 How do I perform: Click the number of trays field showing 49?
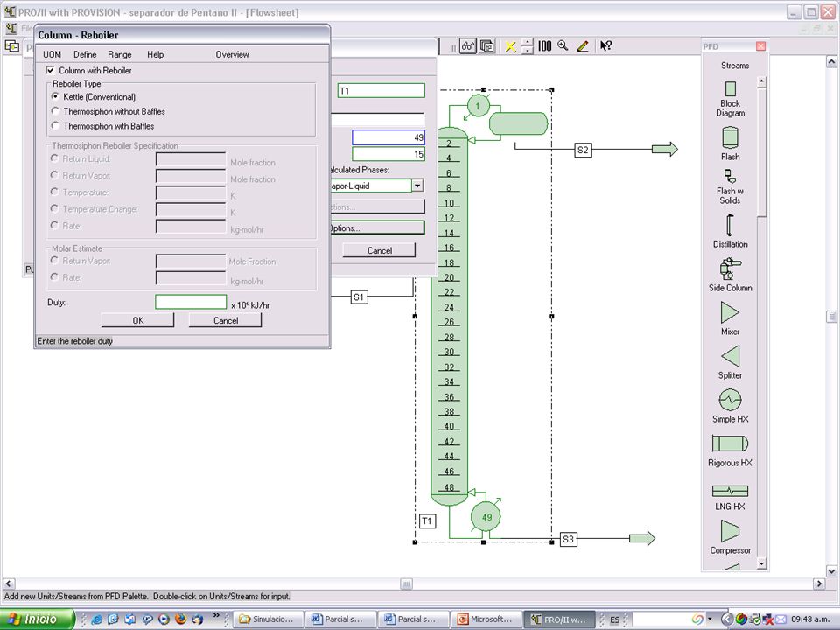[x=388, y=137]
